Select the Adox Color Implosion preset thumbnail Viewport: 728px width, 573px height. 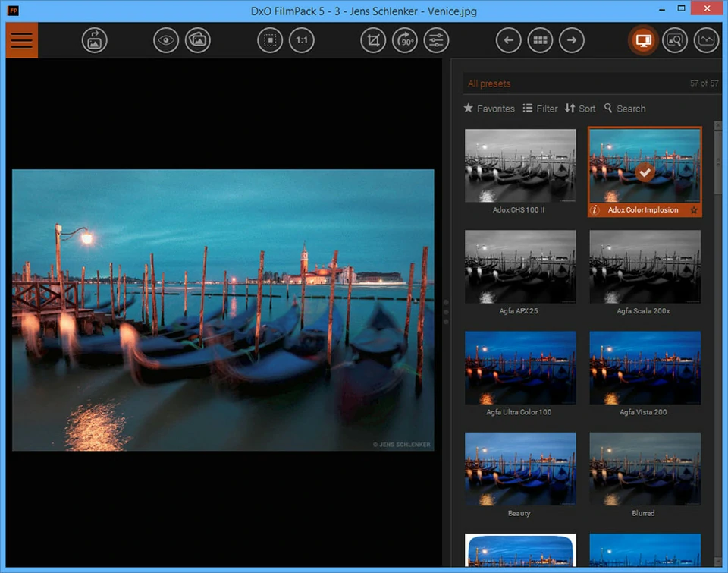pos(645,165)
